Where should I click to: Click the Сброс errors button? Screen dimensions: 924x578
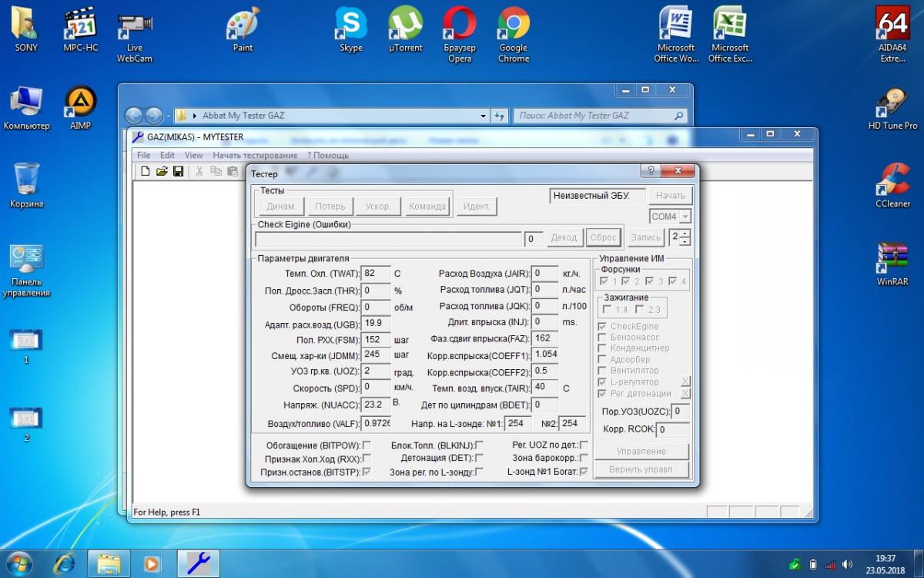point(603,238)
